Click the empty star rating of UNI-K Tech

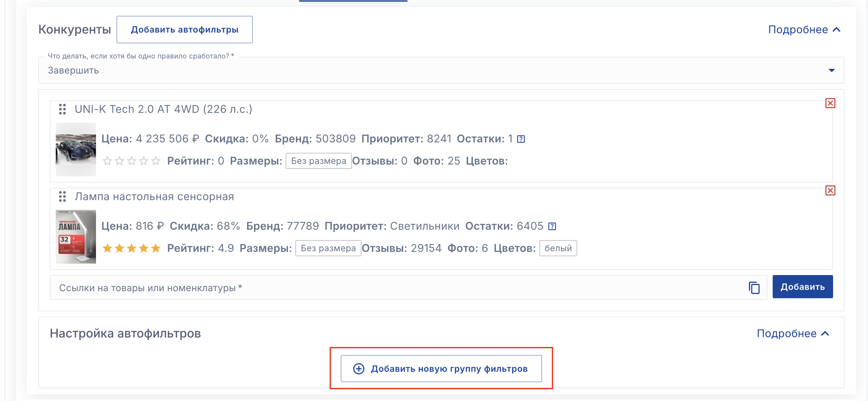(132, 161)
